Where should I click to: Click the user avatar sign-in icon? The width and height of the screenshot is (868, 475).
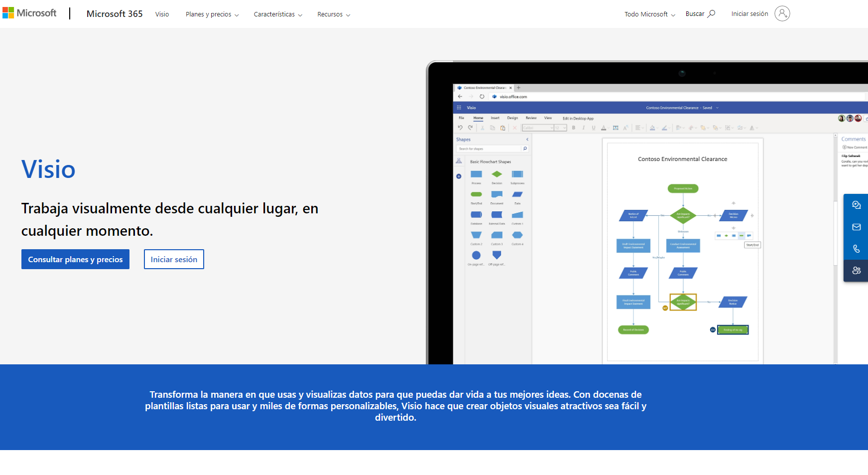point(782,13)
